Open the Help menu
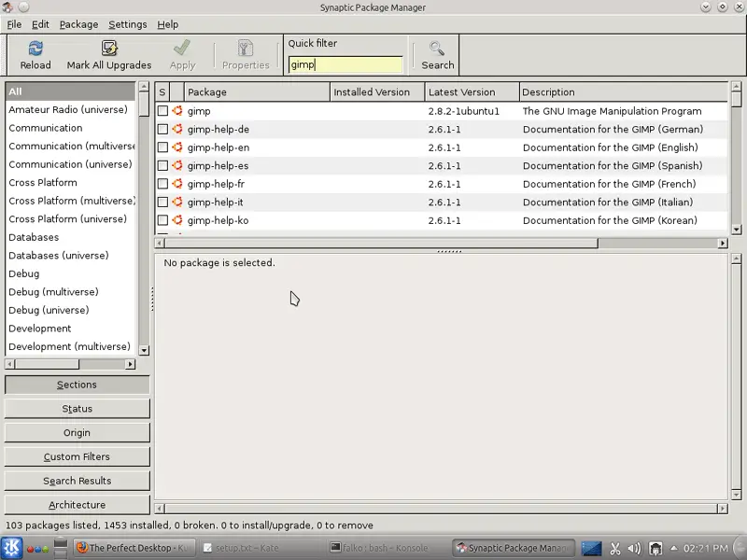Screen dimensions: 747x560 [168, 24]
